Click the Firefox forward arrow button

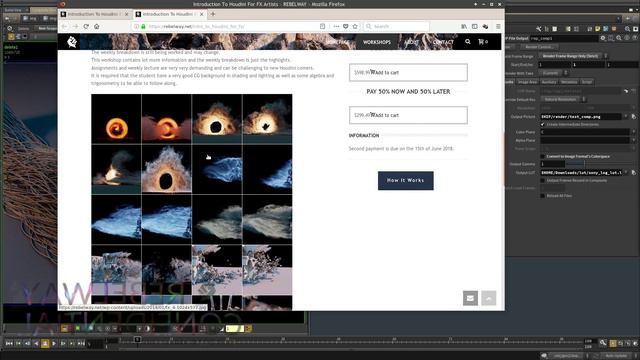(75, 26)
